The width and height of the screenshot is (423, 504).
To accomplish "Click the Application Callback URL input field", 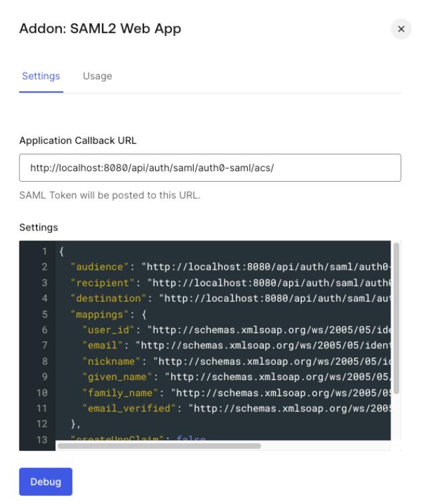I will click(210, 168).
